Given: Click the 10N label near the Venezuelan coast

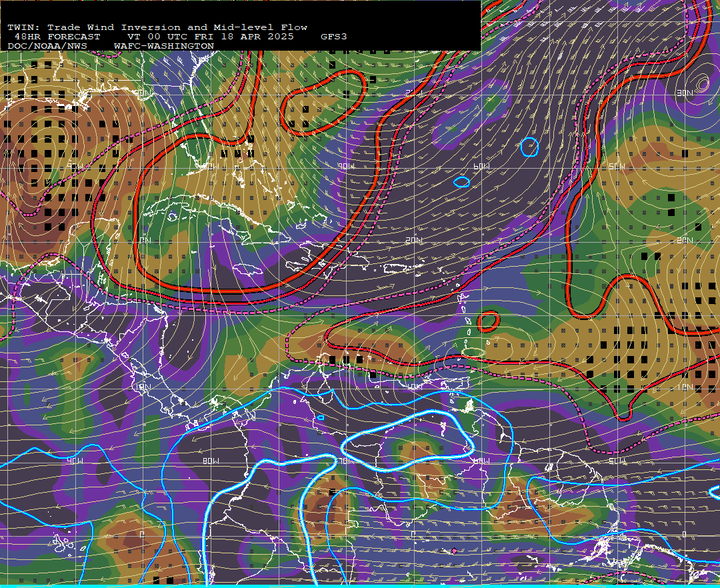Looking at the screenshot, I should [414, 387].
